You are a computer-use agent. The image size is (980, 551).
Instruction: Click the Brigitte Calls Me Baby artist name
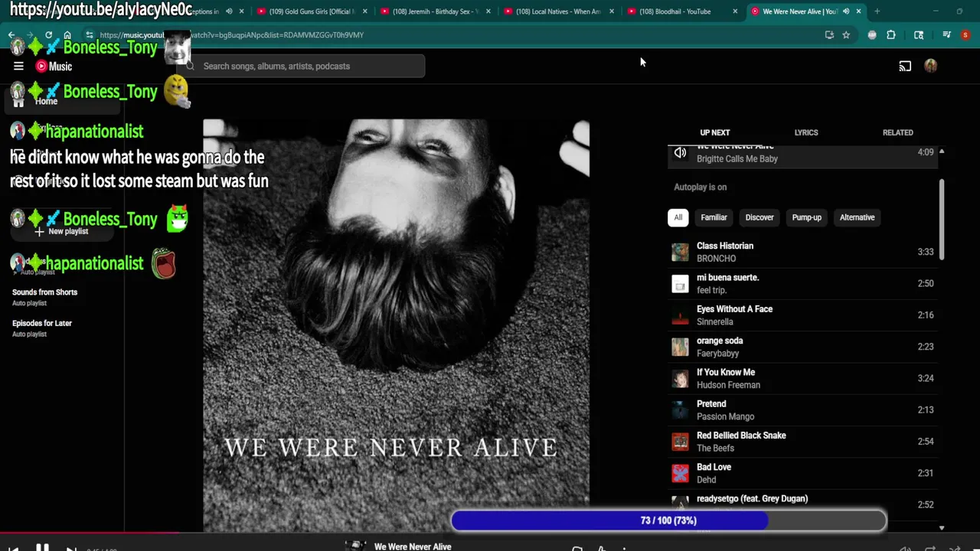click(737, 158)
